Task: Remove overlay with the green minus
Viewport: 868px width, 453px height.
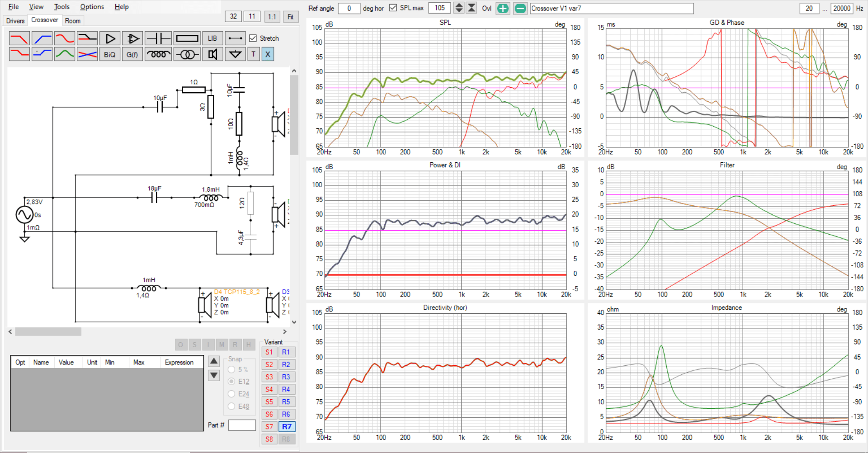Action: coord(520,8)
